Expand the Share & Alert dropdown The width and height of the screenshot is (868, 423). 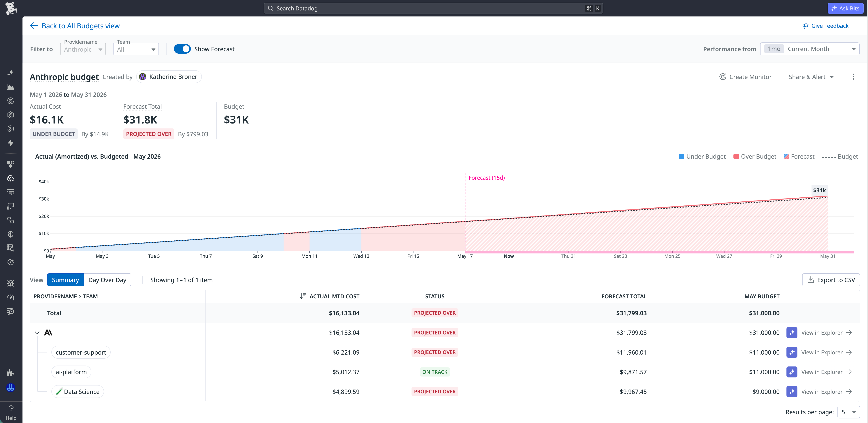coord(811,77)
